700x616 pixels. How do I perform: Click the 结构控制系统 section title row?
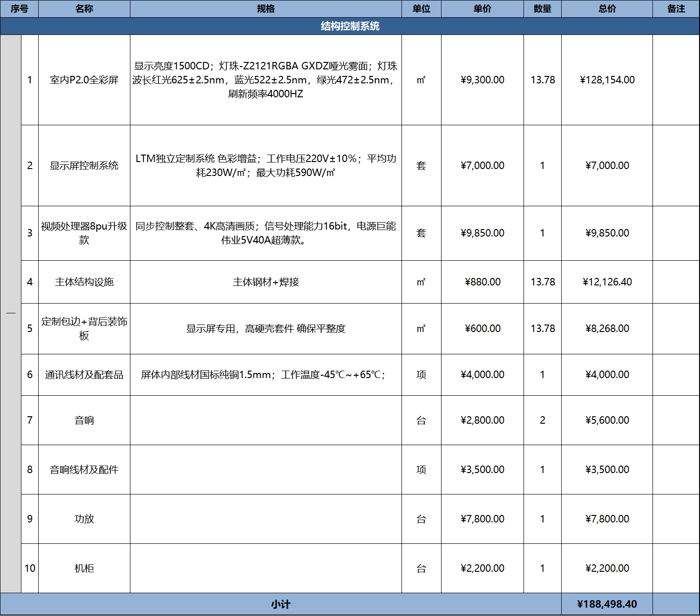pos(350,26)
